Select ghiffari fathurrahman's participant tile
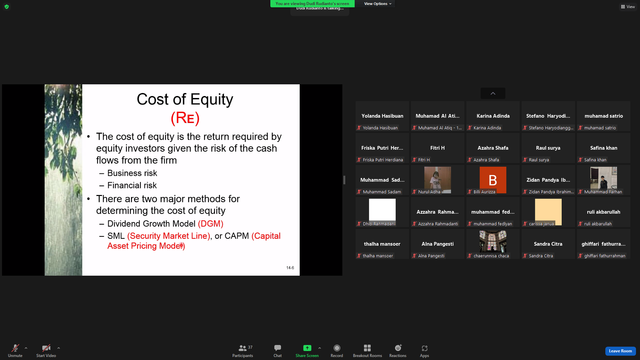 click(604, 244)
